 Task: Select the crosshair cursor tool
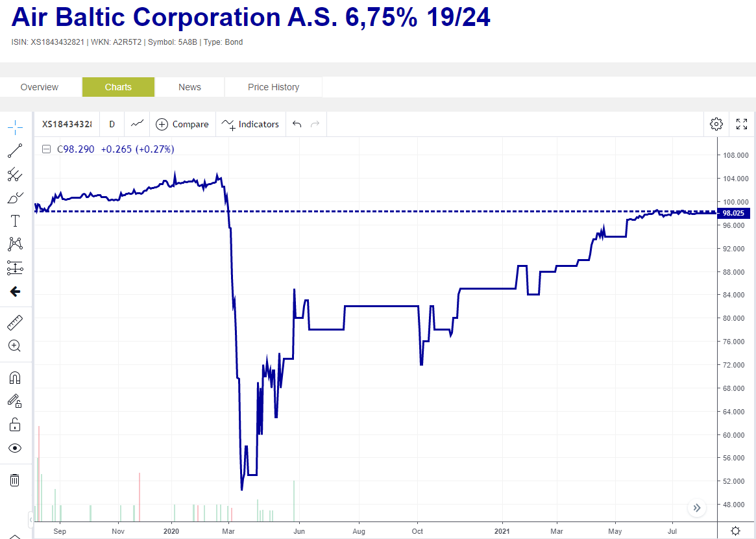tap(15, 127)
